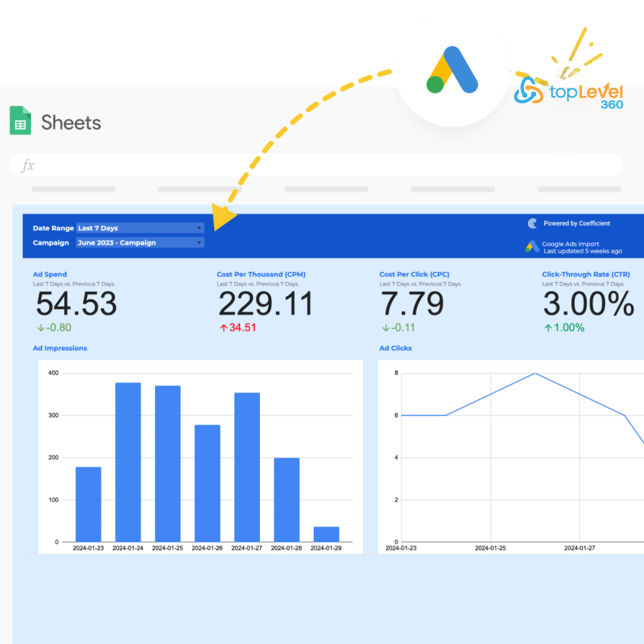Switch to the Ad Impressions section

[61, 348]
